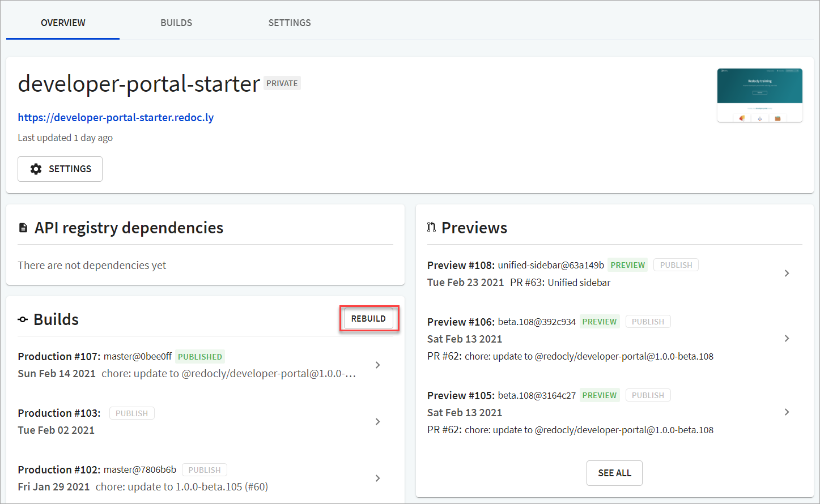Publish Production #103 build
Image resolution: width=820 pixels, height=504 pixels.
pos(132,413)
